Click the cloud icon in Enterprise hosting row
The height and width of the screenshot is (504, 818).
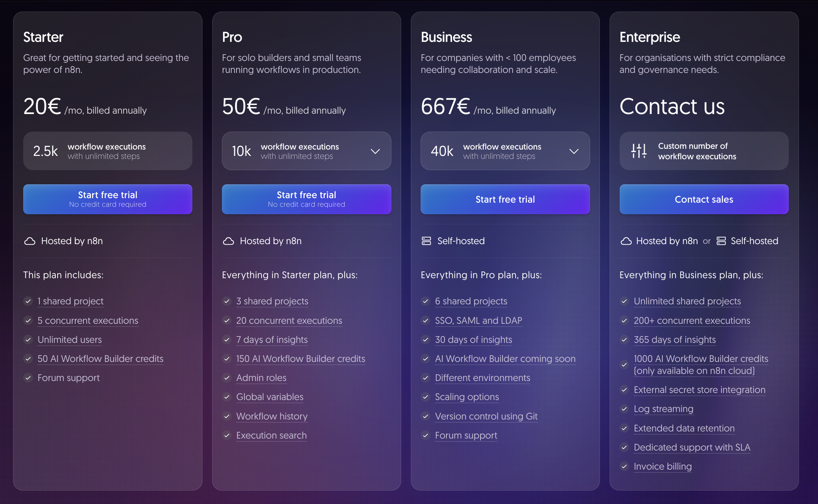626,241
